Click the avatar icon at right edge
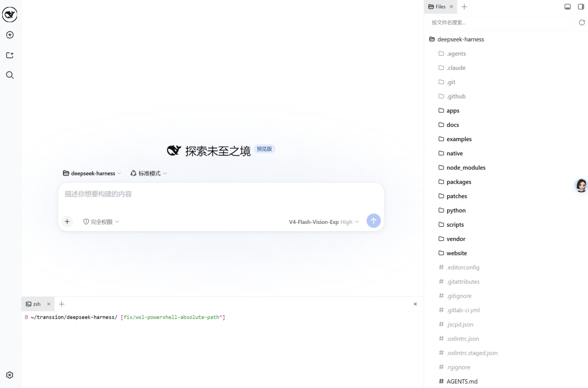Viewport: 588px width, 388px height. click(581, 185)
